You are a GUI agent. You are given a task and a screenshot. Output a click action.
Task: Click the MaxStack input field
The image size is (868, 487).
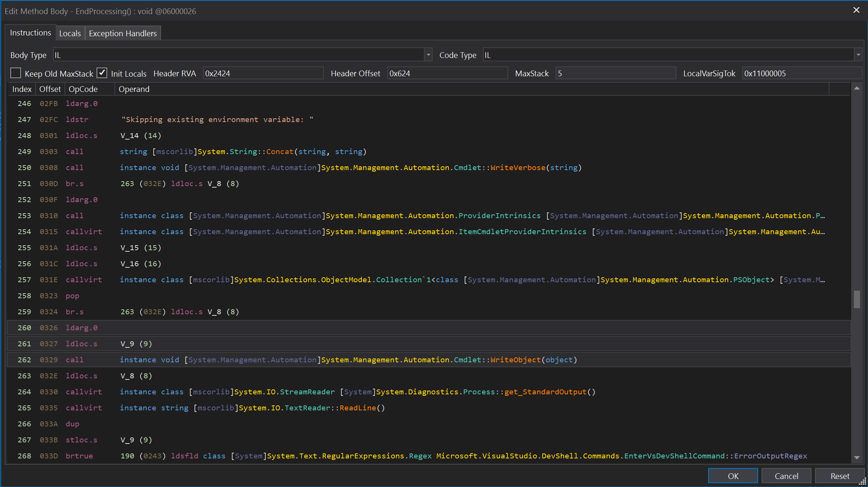pos(615,73)
